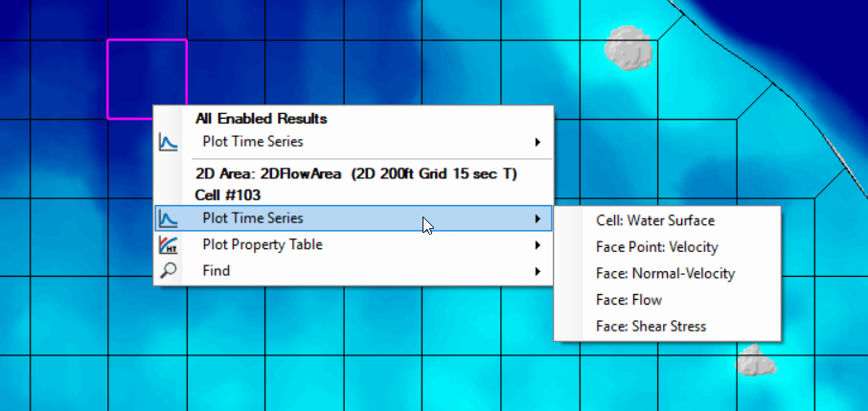Plot Cell: Water Surface time series
The image size is (868, 411).
[654, 220]
